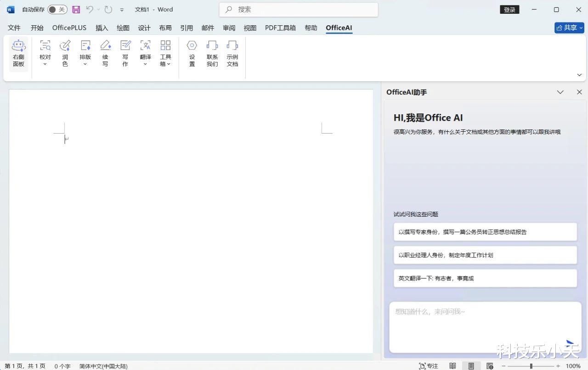Select Print layout view icon

[471, 366]
